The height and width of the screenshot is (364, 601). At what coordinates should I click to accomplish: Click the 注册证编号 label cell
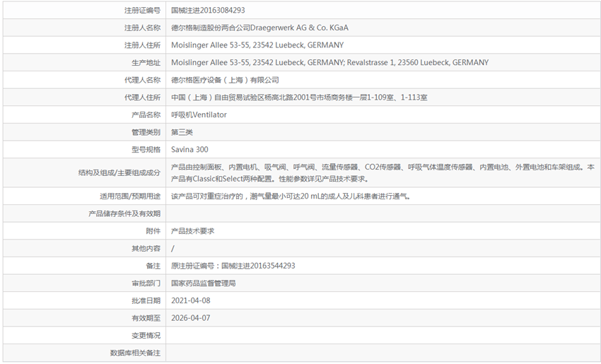click(142, 11)
